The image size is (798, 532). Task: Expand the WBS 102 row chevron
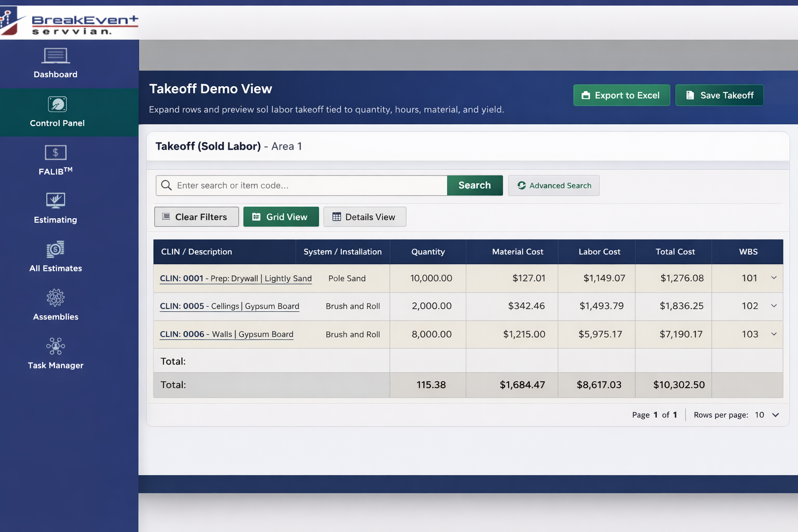[x=774, y=306]
